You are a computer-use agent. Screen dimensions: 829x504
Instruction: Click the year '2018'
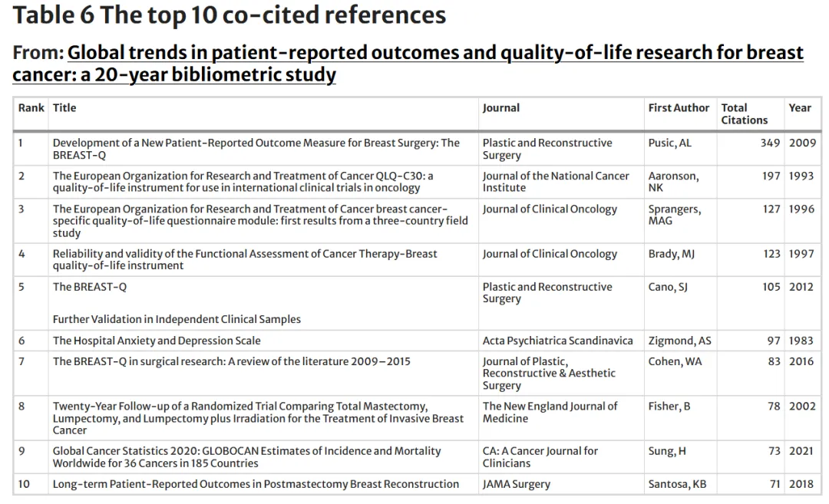point(801,484)
